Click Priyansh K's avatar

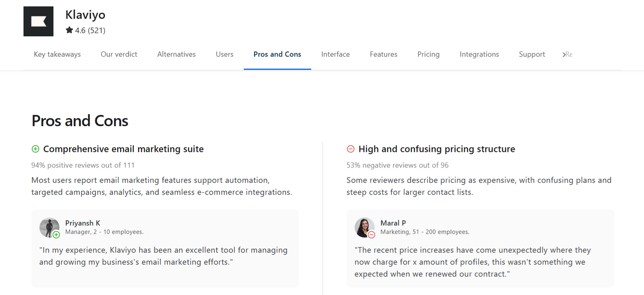point(49,227)
